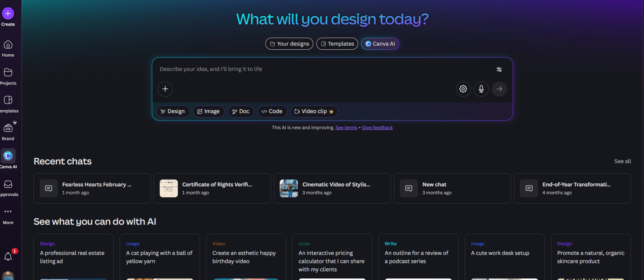This screenshot has width=644, height=280.
Task: Open Templates in the sidebar
Action: [x=8, y=104]
